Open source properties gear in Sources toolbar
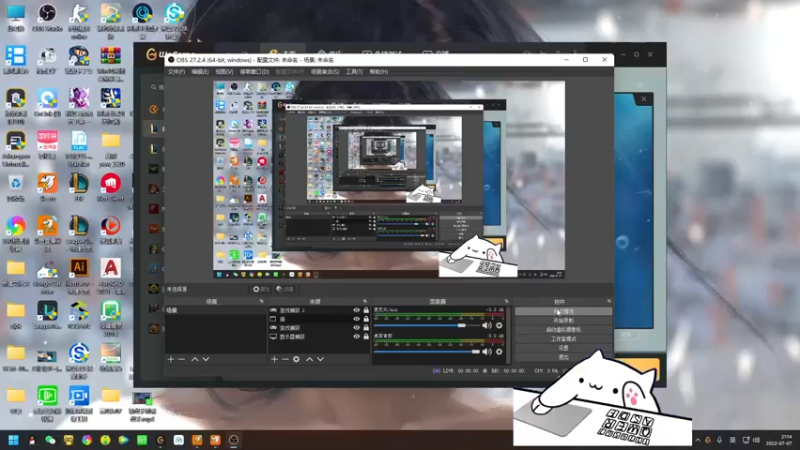800x450 pixels. click(x=296, y=359)
